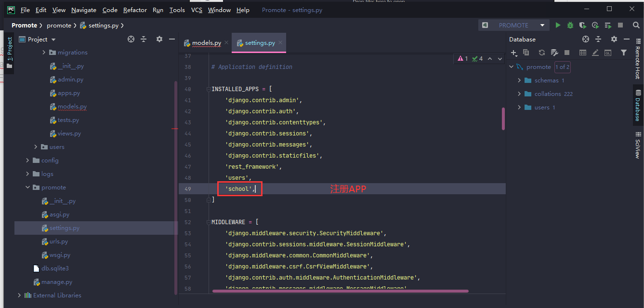This screenshot has height=308, width=644.
Task: Expand the users node in Database panel
Action: [x=519, y=107]
